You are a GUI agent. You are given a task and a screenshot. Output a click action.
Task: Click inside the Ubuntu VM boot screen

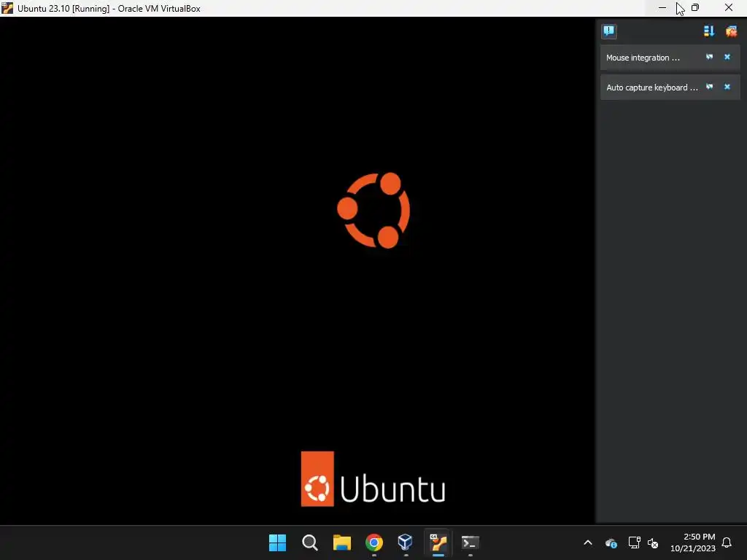[298, 271]
